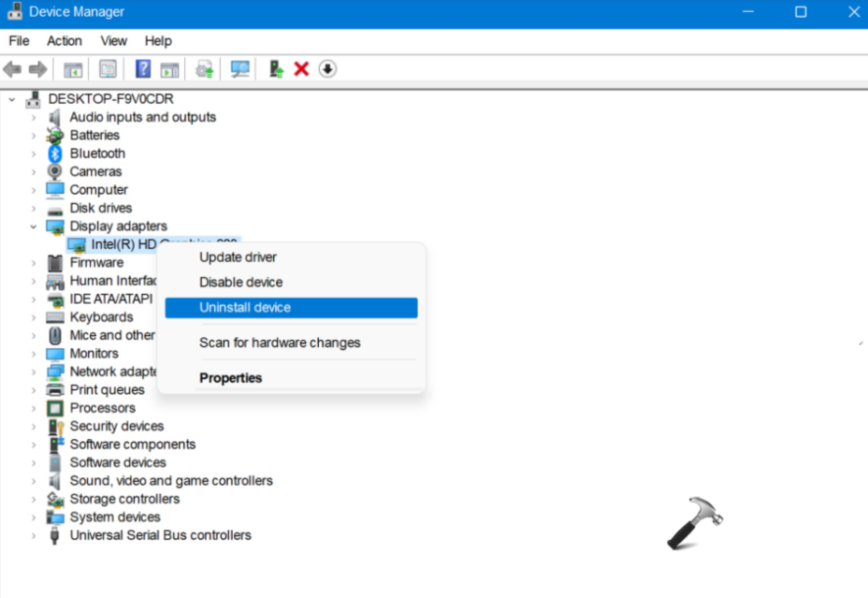Click the Mice and other pointing devices icon
Image resolution: width=868 pixels, height=598 pixels.
pos(55,336)
